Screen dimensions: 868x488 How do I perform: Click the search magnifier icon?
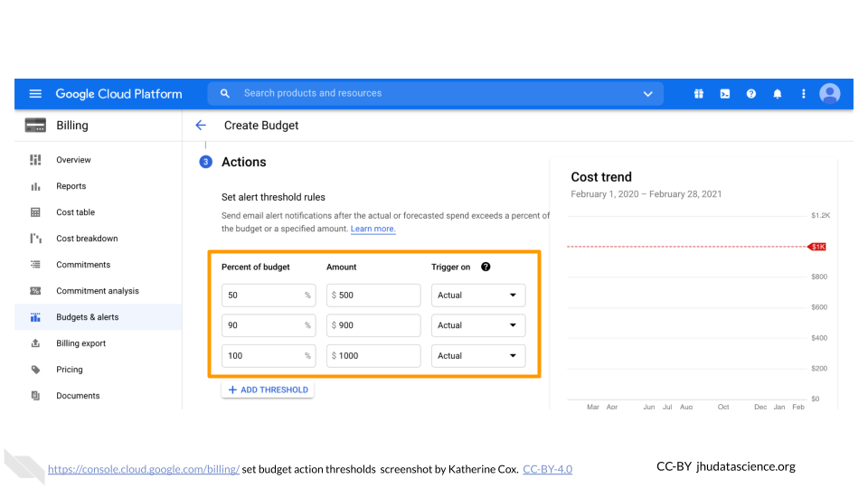click(225, 93)
